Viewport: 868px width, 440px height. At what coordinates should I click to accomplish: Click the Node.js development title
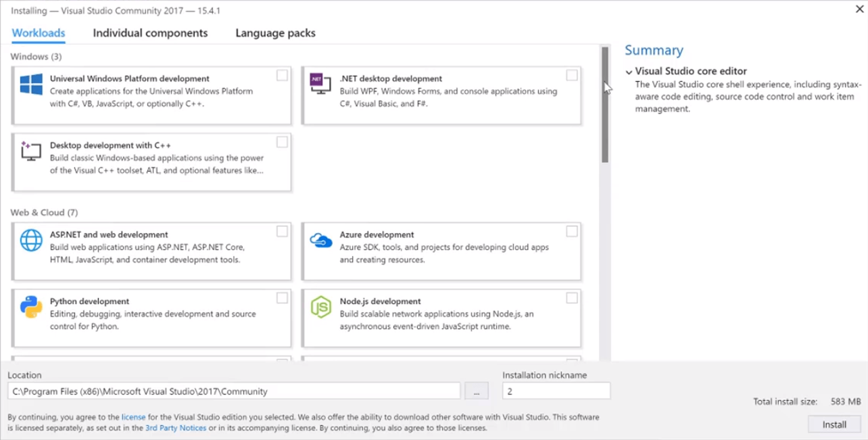(380, 301)
